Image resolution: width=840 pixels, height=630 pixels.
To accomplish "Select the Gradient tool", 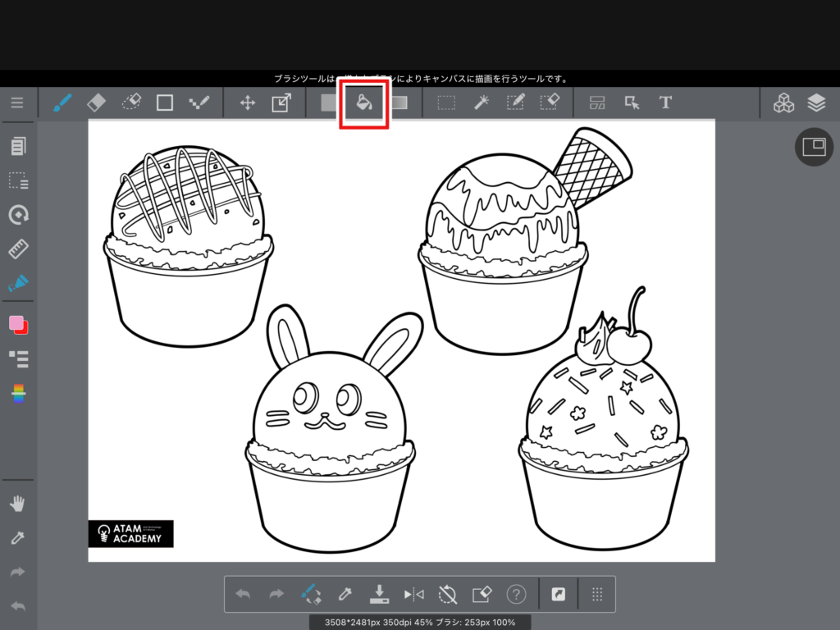I will point(399,103).
